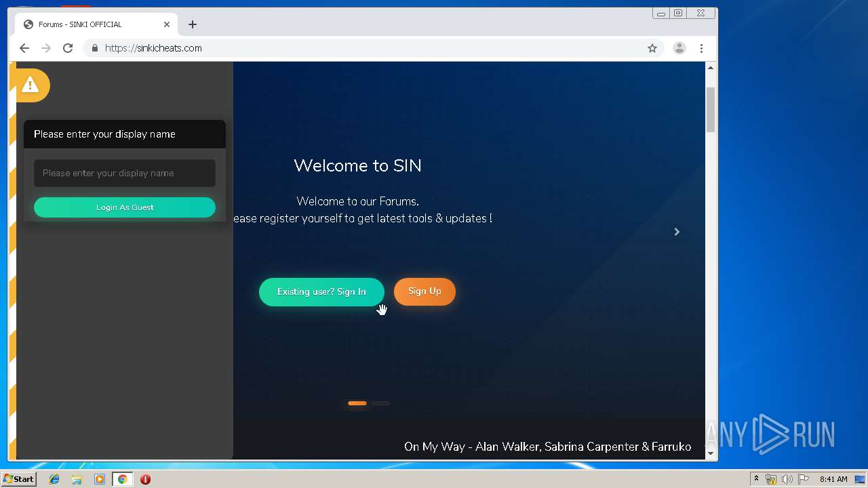Open the Action Center flag icon
Screen dimensions: 868x488
tap(804, 479)
